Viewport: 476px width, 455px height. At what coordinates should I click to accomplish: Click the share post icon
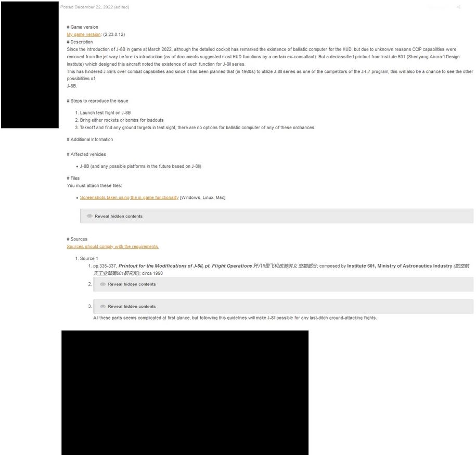tap(458, 7)
